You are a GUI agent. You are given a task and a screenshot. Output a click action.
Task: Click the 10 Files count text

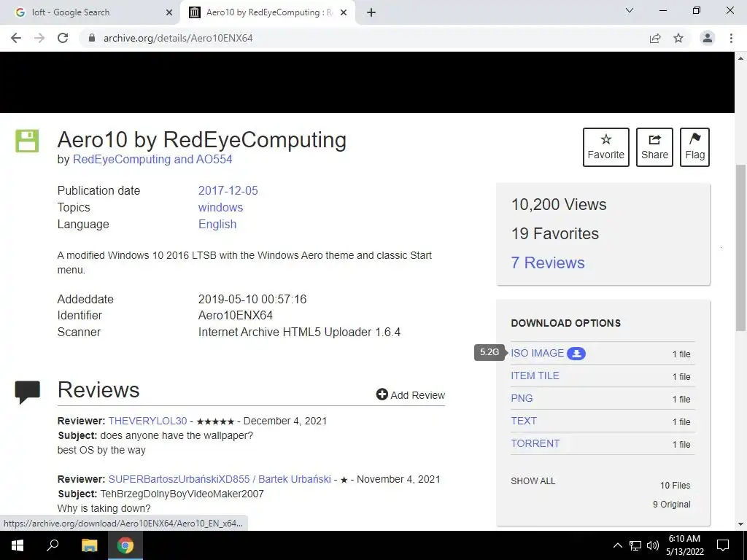tap(675, 485)
